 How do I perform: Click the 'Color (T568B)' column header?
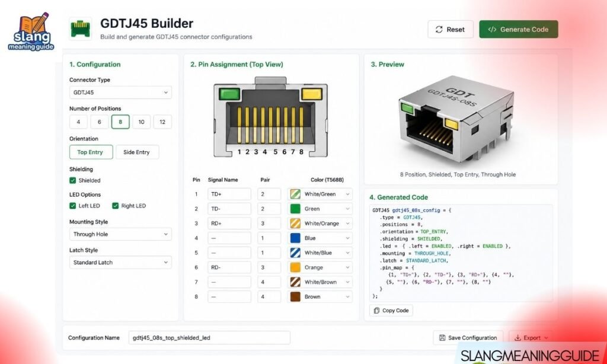pos(327,180)
